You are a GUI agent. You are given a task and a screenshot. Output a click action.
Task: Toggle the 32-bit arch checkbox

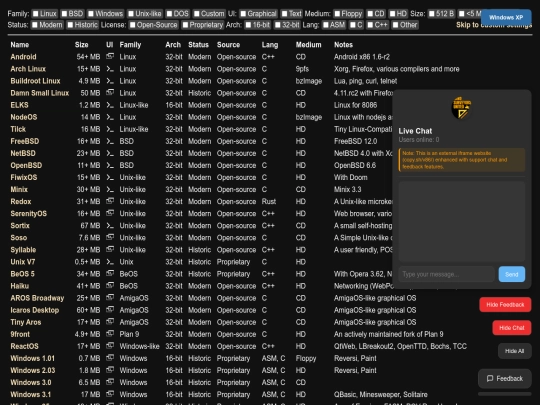pos(278,25)
